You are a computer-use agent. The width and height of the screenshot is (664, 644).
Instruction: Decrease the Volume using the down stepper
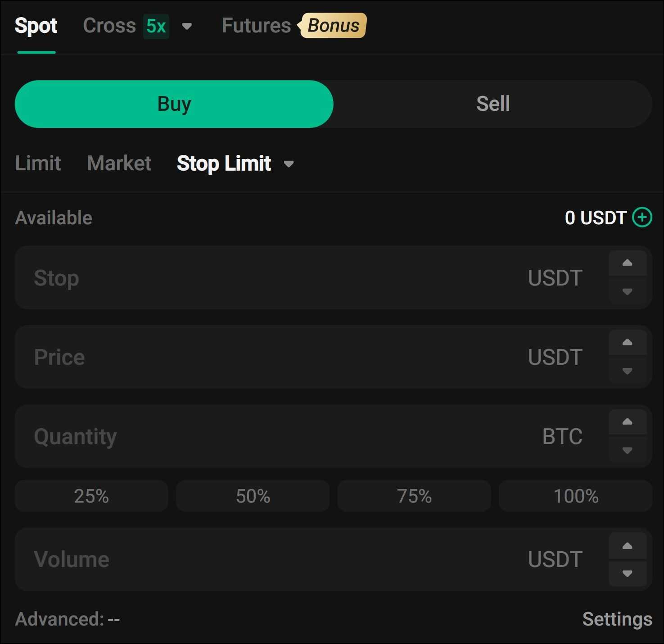click(628, 574)
